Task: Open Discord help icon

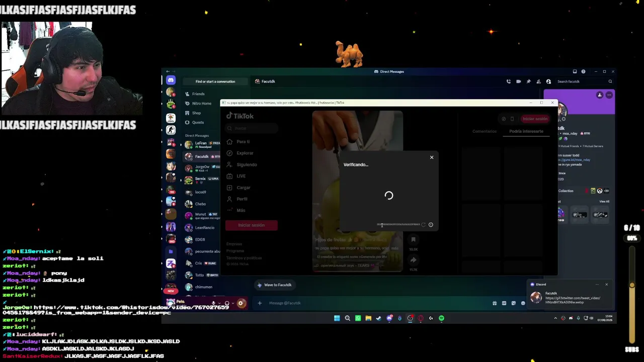Action: click(x=584, y=71)
